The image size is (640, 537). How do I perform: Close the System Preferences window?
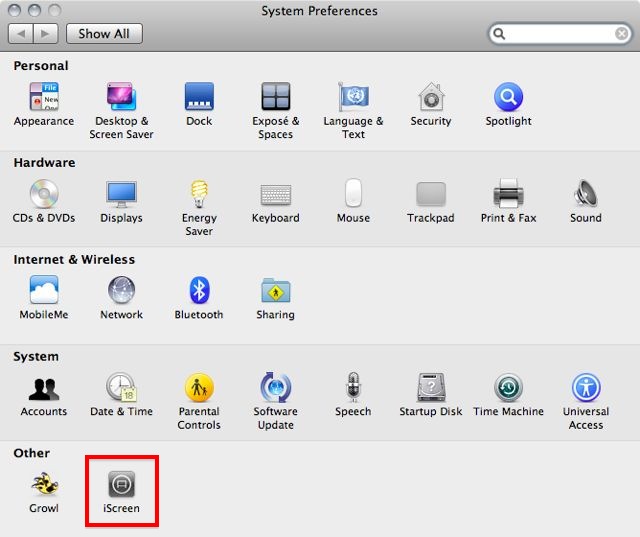click(14, 10)
